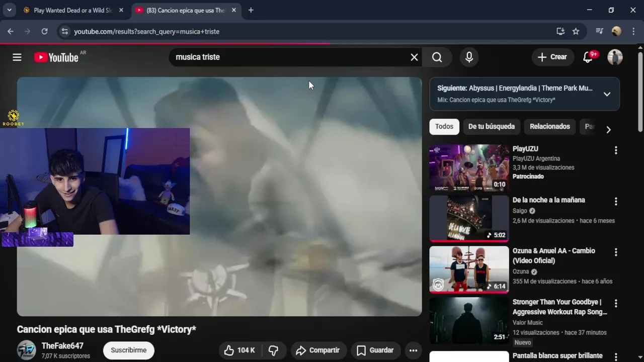The image size is (644, 362).
Task: Close the 'Play Wanted Dead or a Wild' tab
Action: click(121, 10)
